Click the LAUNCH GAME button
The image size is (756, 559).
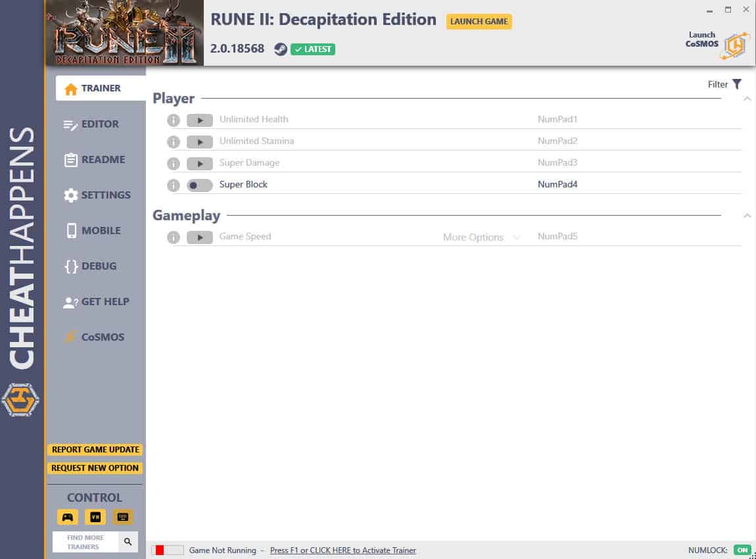pos(479,22)
